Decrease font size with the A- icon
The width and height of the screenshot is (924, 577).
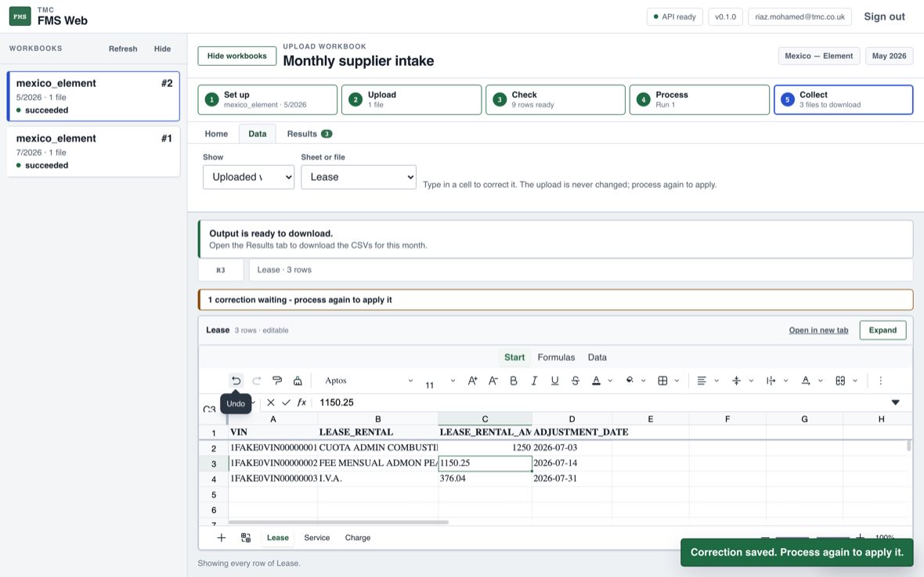[493, 380]
